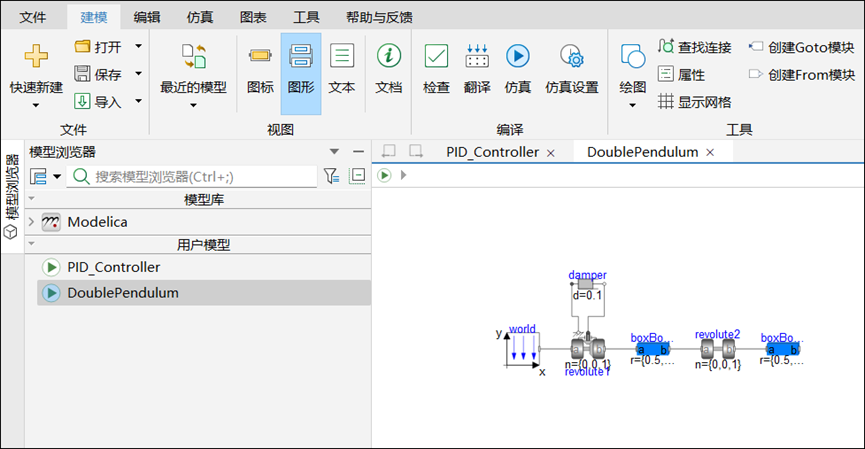Click the 模型浏览器 vertical sidebar tab

[12, 196]
